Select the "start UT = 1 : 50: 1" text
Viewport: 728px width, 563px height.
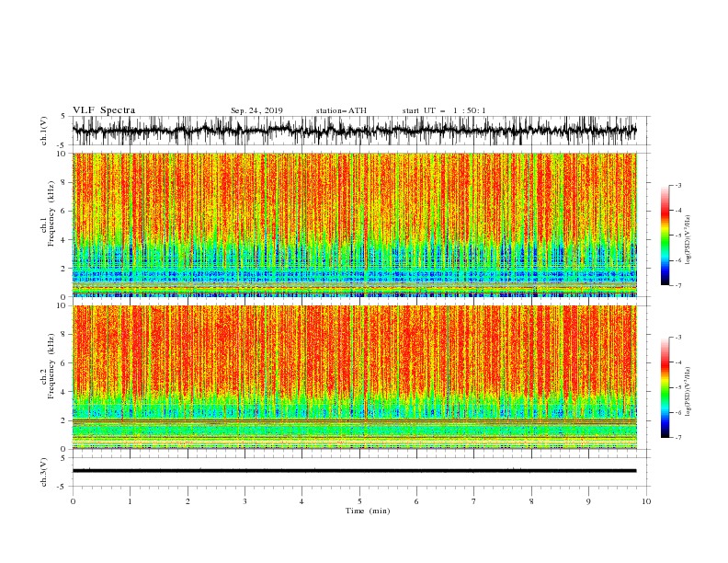[444, 110]
